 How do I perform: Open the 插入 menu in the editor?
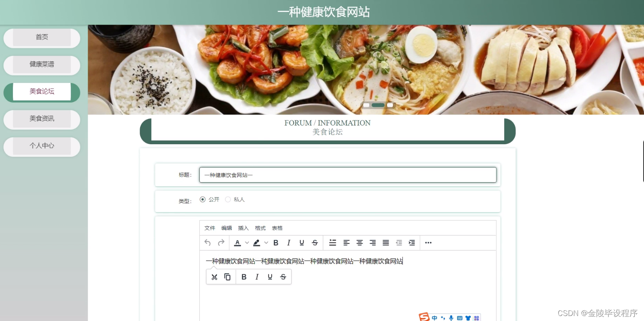[243, 228]
